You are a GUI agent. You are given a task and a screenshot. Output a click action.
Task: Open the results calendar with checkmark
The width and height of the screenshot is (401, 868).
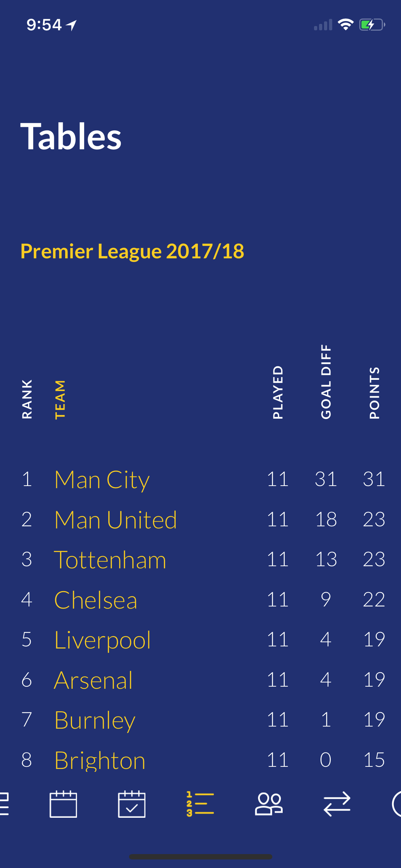(132, 804)
